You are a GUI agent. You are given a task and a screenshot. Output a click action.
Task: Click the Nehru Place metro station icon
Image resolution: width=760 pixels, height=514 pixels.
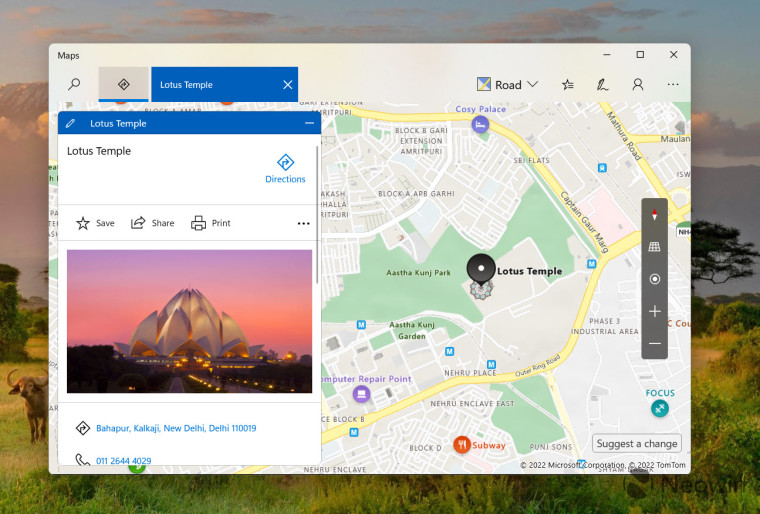click(491, 364)
